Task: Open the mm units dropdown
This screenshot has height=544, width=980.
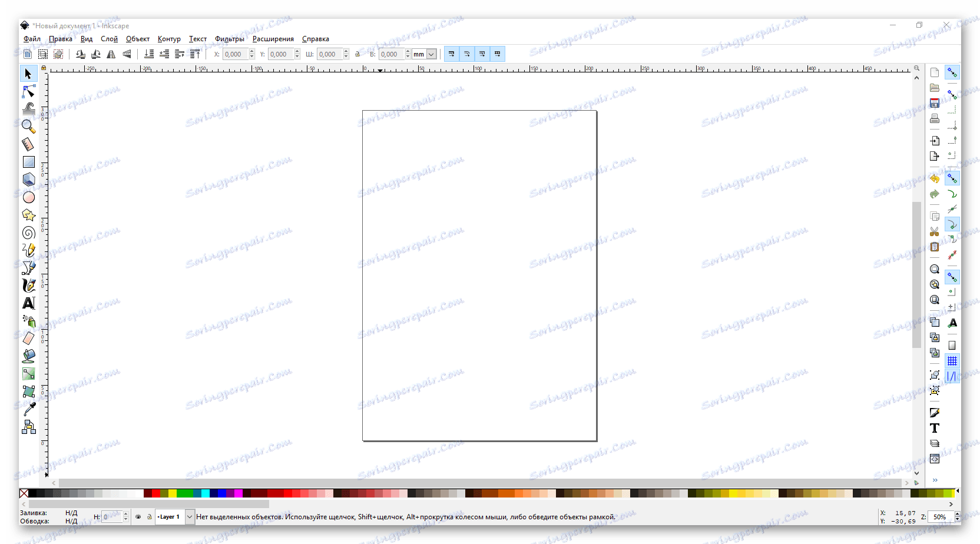Action: pos(424,54)
